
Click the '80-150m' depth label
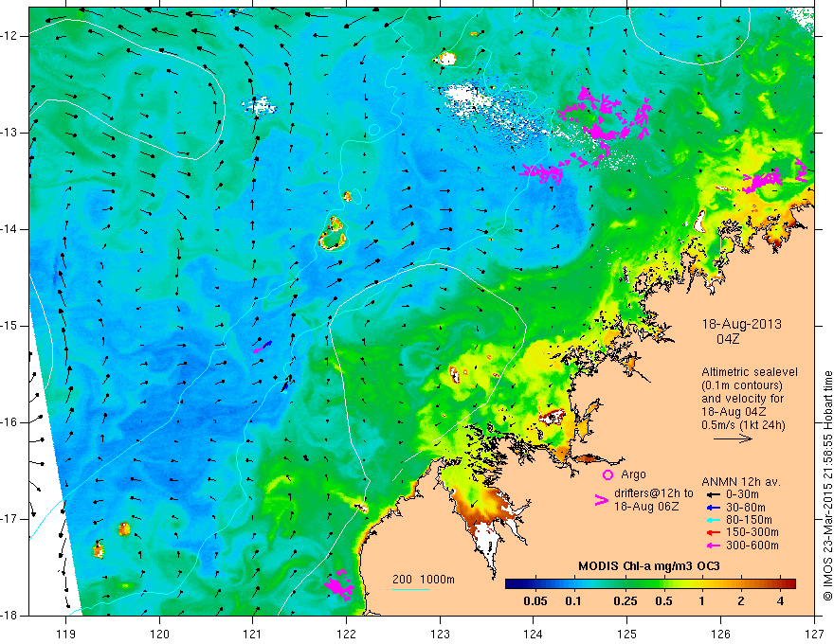(749, 520)
